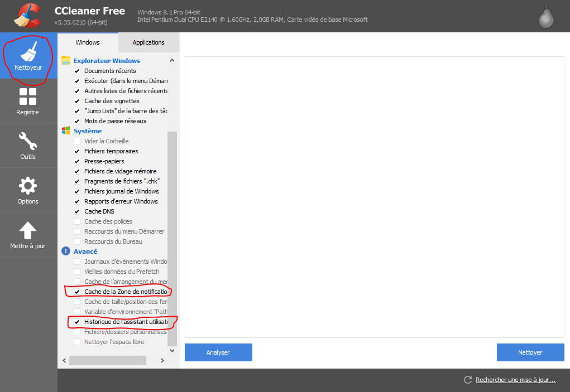Uncheck Presse-papiers
This screenshot has width=570, height=392.
(77, 161)
